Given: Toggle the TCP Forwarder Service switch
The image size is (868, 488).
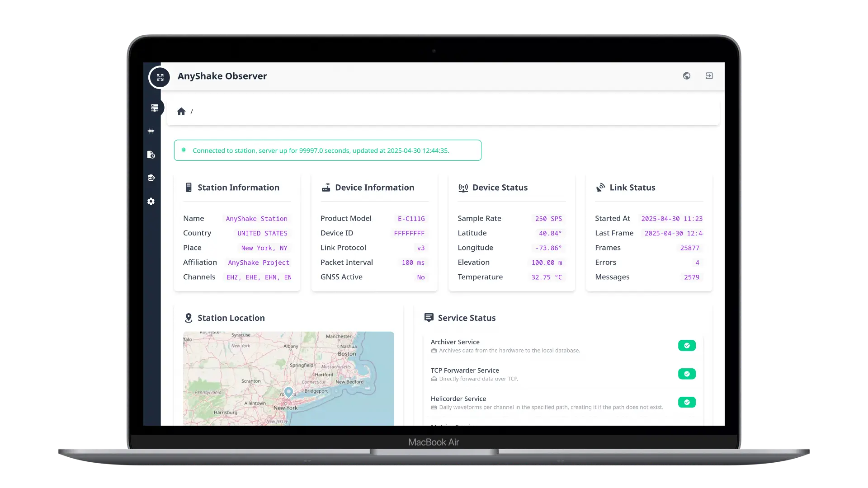Looking at the screenshot, I should click(x=686, y=374).
